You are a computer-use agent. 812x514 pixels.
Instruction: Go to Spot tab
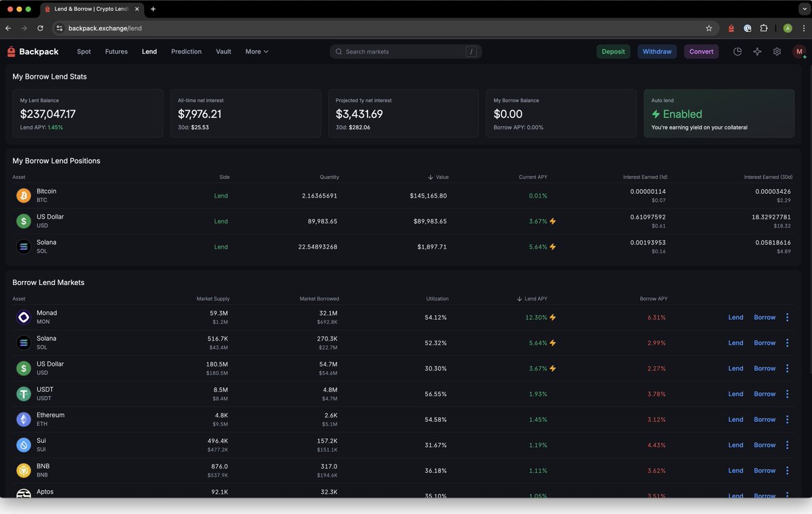click(x=84, y=51)
